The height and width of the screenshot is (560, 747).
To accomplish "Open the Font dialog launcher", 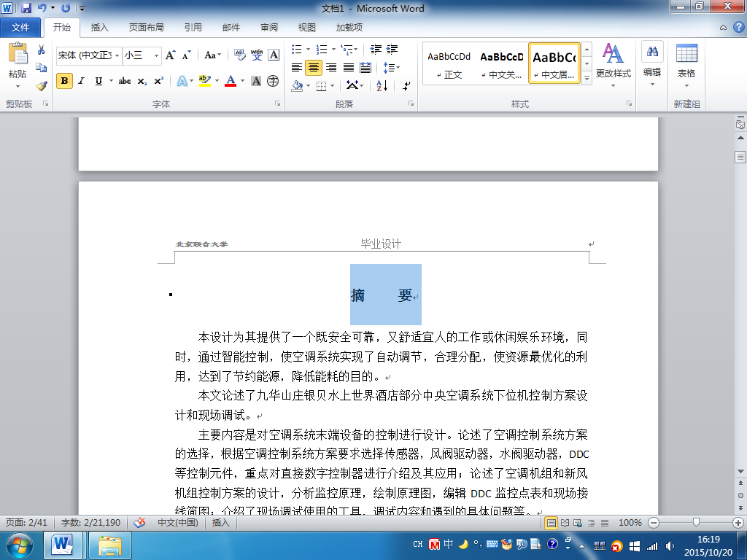I will pyautogui.click(x=278, y=104).
